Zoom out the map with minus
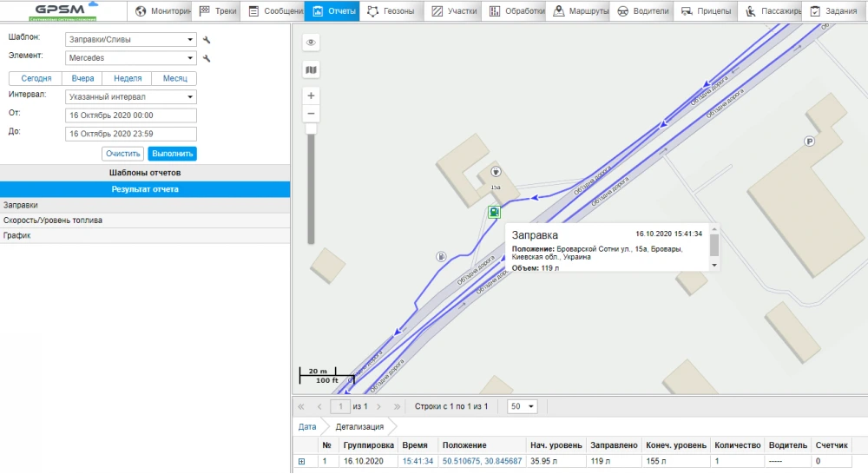The height and width of the screenshot is (474, 868). click(311, 114)
